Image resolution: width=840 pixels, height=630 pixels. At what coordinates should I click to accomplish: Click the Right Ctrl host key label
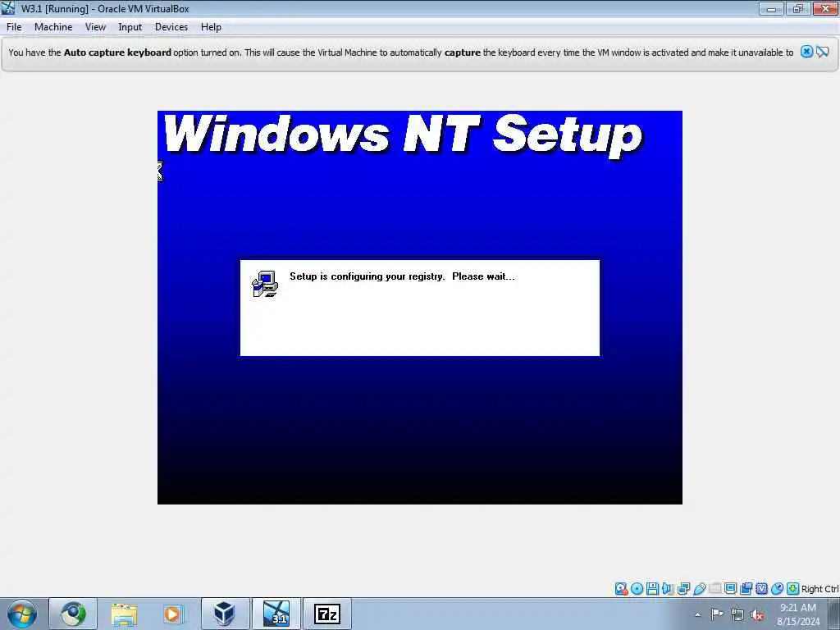[820, 589]
